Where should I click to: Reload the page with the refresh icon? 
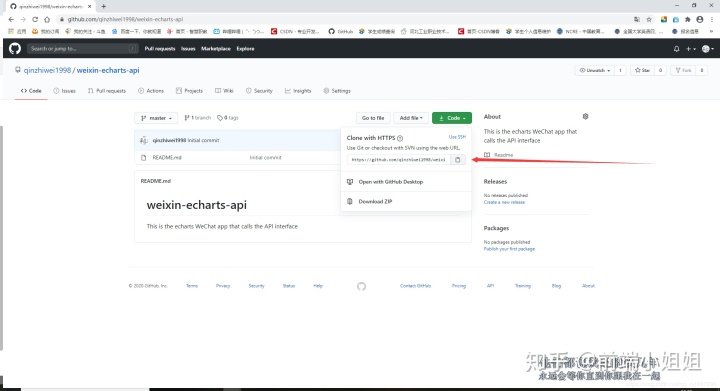(x=35, y=19)
